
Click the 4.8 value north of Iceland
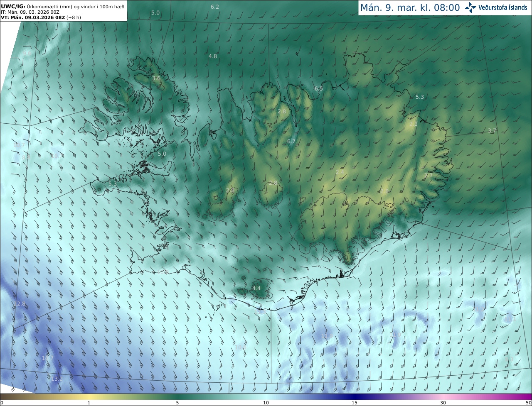coord(213,56)
